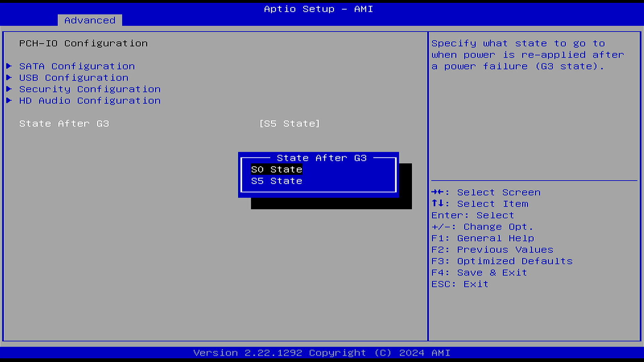
Task: Click F3: Optimized Defaults hint
Action: coord(502,261)
